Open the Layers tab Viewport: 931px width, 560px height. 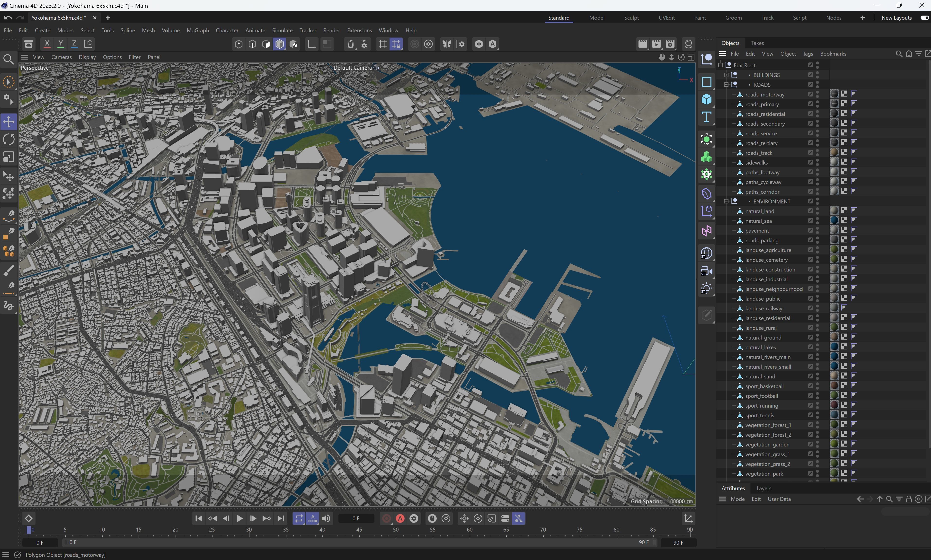[x=763, y=488]
